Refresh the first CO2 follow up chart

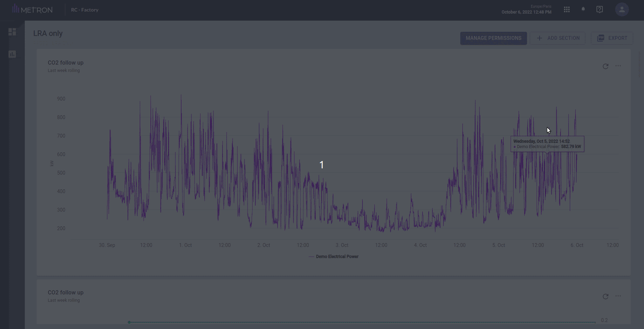coord(605,66)
